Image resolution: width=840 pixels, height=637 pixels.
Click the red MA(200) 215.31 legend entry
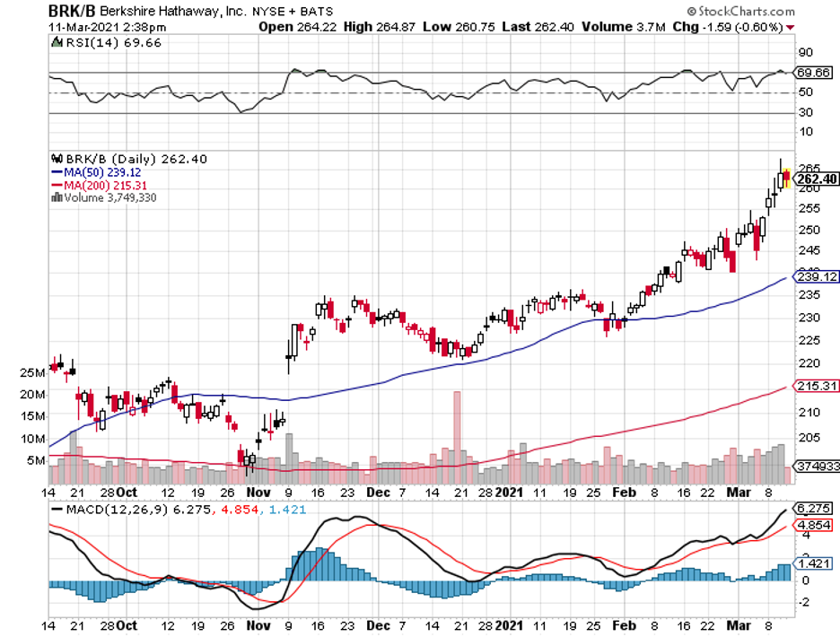(x=99, y=186)
